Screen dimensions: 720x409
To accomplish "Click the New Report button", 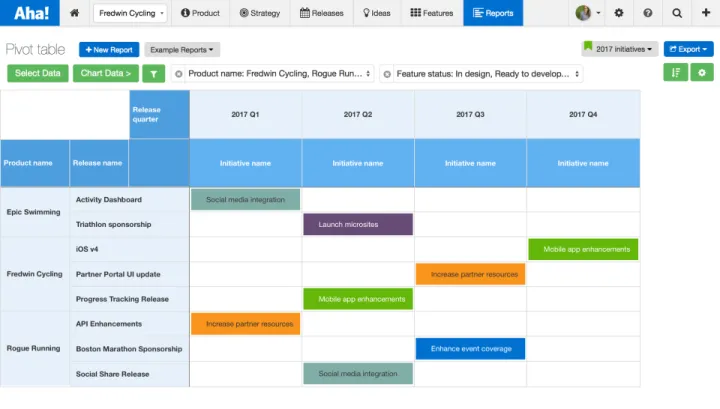I will [109, 50].
